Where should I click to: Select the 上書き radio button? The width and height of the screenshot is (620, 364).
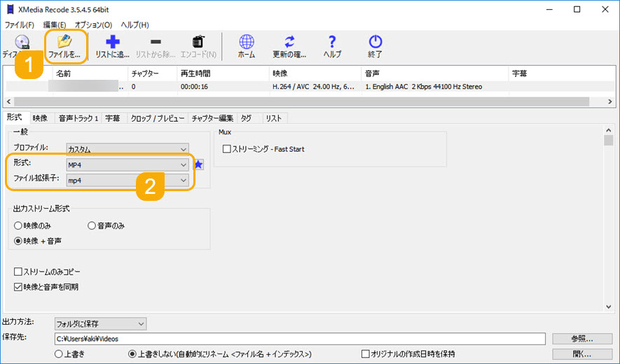coord(59,353)
